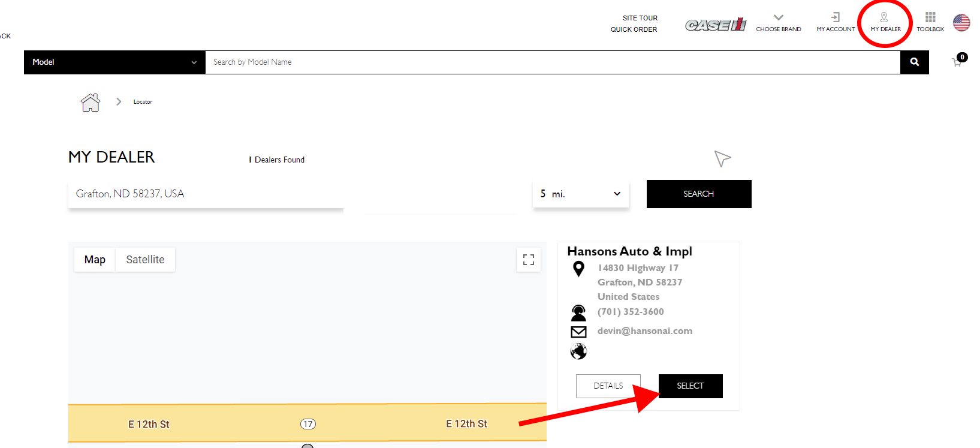Image resolution: width=980 pixels, height=448 pixels.
Task: Click the dealer website globe icon
Action: click(x=578, y=351)
